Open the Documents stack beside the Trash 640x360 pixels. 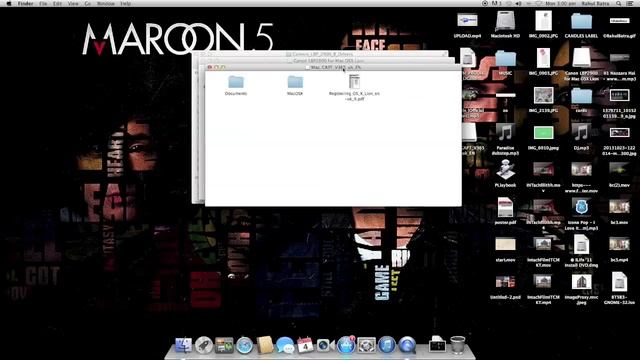tap(437, 345)
